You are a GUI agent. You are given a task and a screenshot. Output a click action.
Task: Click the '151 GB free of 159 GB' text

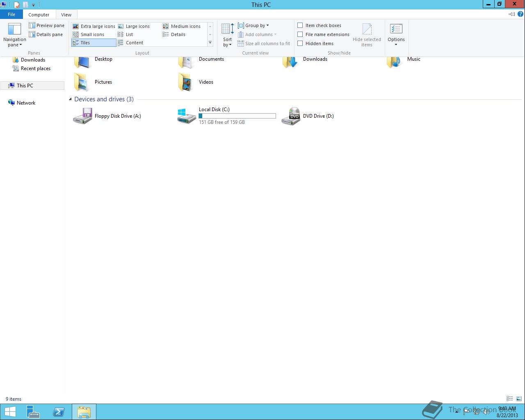(x=222, y=122)
